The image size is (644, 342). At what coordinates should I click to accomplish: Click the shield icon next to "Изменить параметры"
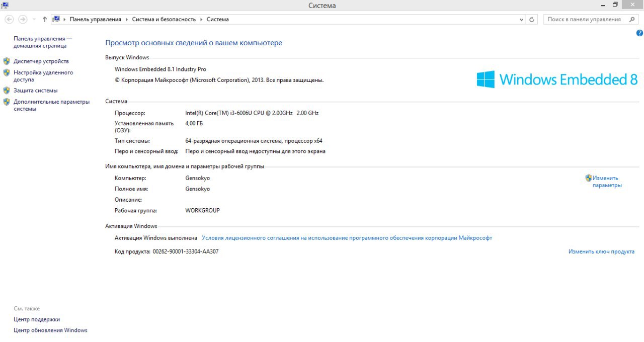[x=589, y=178]
